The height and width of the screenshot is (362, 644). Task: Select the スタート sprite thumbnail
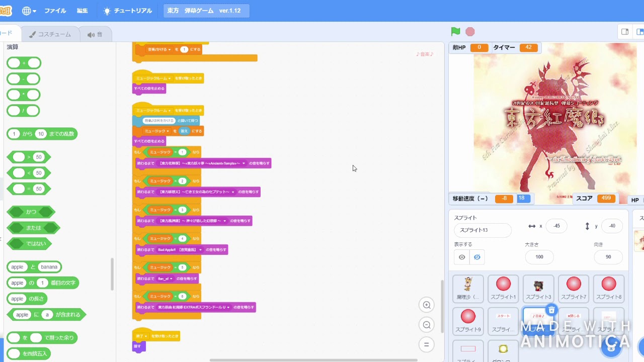(x=503, y=322)
